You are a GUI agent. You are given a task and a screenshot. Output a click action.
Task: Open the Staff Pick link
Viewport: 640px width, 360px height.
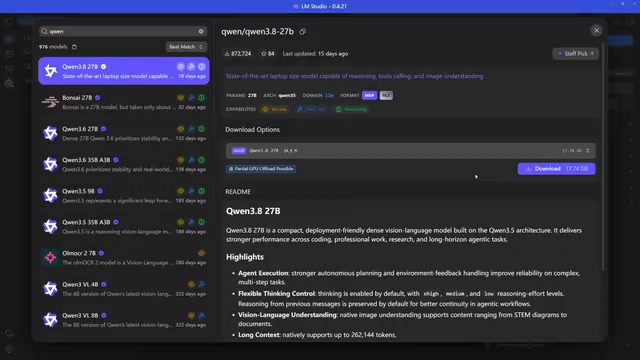[x=576, y=53]
